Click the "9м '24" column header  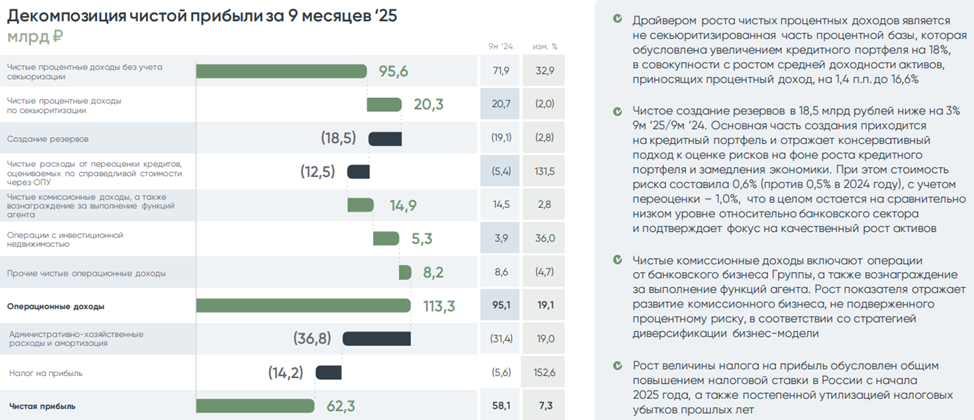tap(500, 47)
